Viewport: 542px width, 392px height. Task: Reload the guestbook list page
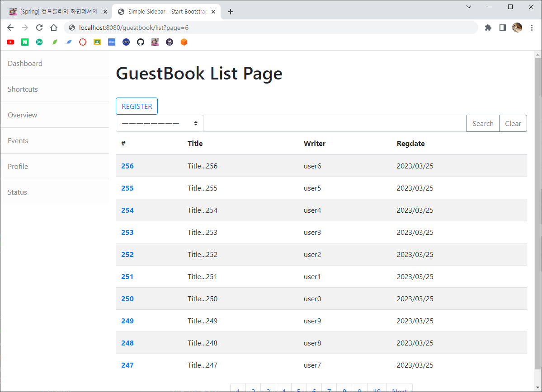pos(39,28)
